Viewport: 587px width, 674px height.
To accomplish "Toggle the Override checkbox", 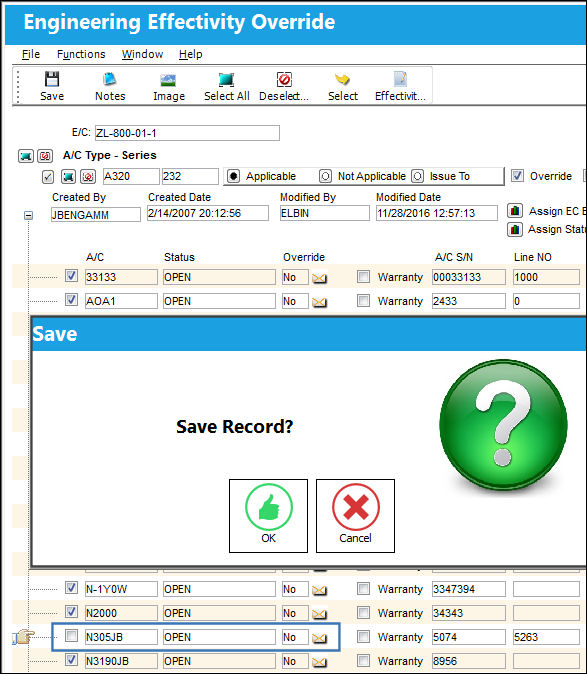I will tap(517, 176).
